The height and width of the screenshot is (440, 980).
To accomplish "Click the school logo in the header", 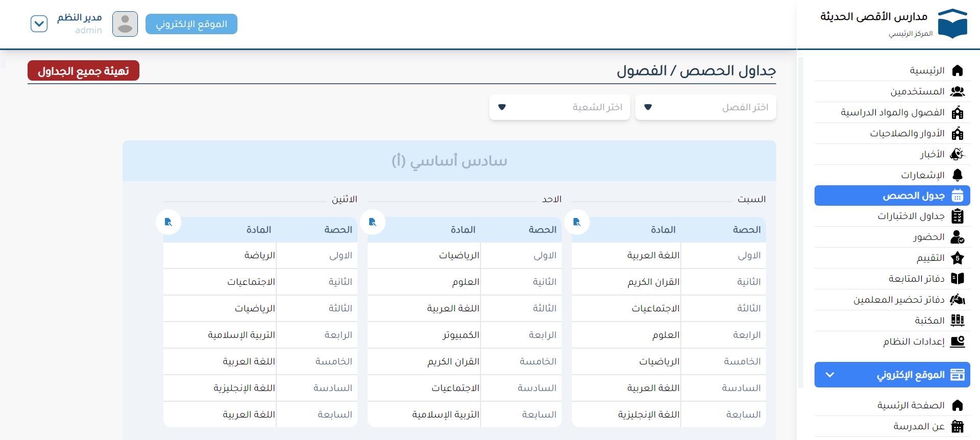I will click(952, 23).
